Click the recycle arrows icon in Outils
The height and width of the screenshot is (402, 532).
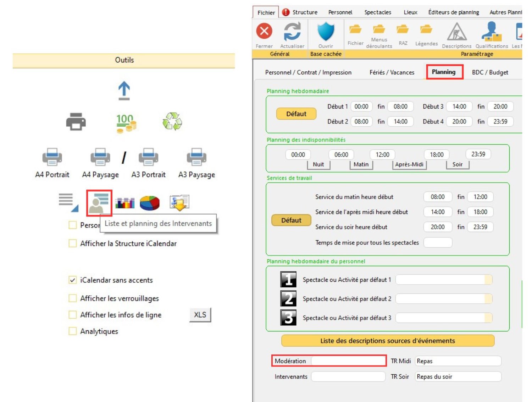(x=172, y=122)
